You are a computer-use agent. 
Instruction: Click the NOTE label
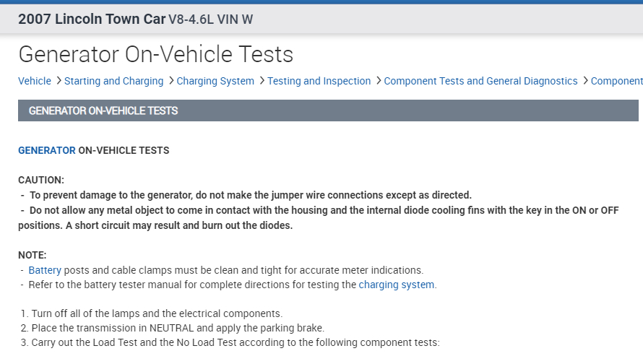(33, 255)
